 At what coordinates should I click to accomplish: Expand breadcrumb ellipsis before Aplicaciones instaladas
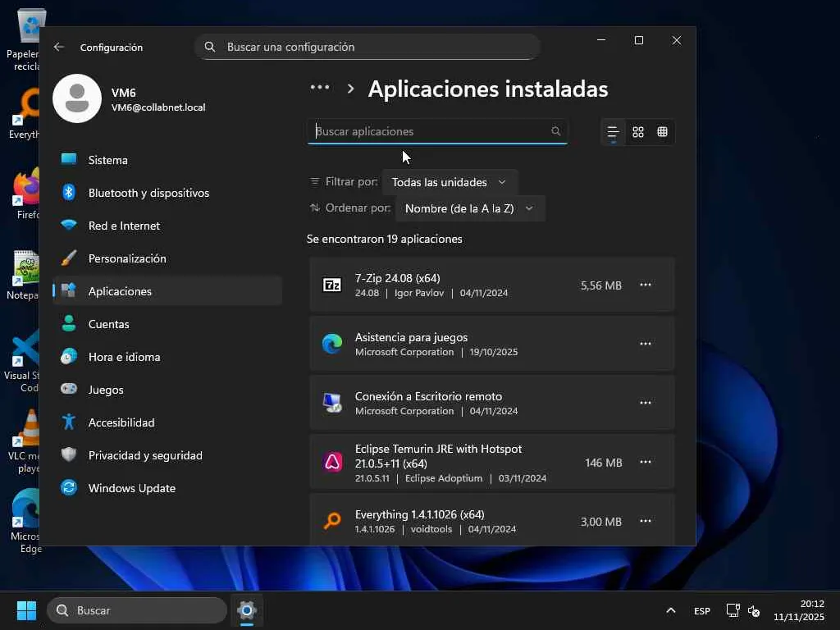320,87
